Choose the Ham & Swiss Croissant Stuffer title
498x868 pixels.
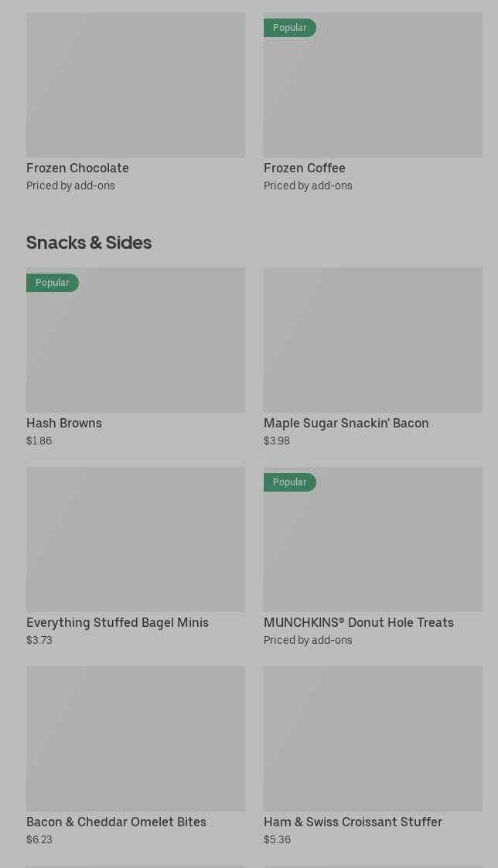tap(353, 822)
